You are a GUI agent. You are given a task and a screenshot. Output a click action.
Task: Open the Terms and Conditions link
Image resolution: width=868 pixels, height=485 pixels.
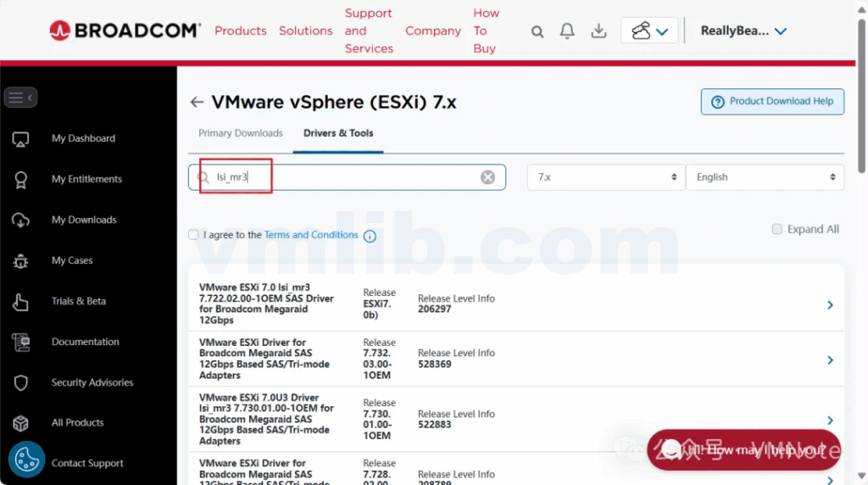tap(311, 235)
